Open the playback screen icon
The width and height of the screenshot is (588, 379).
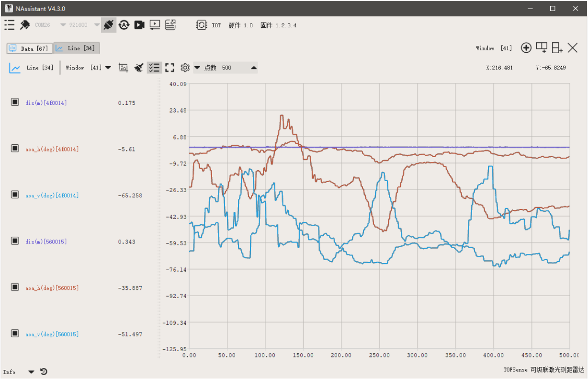click(155, 24)
